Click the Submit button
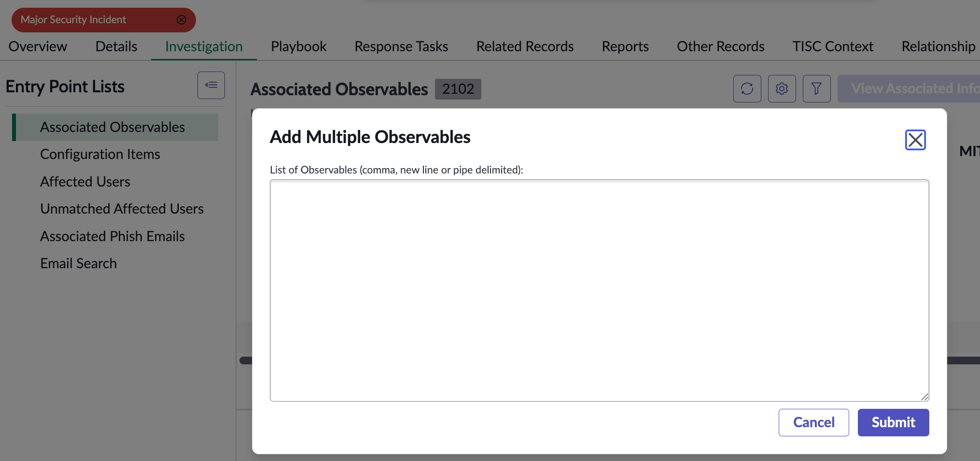The height and width of the screenshot is (461, 980). (893, 422)
